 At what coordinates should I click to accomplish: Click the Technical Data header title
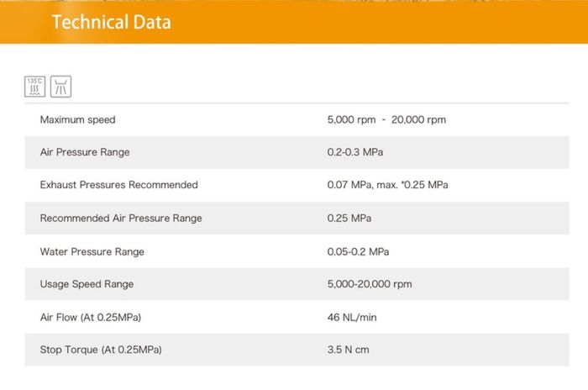(112, 22)
